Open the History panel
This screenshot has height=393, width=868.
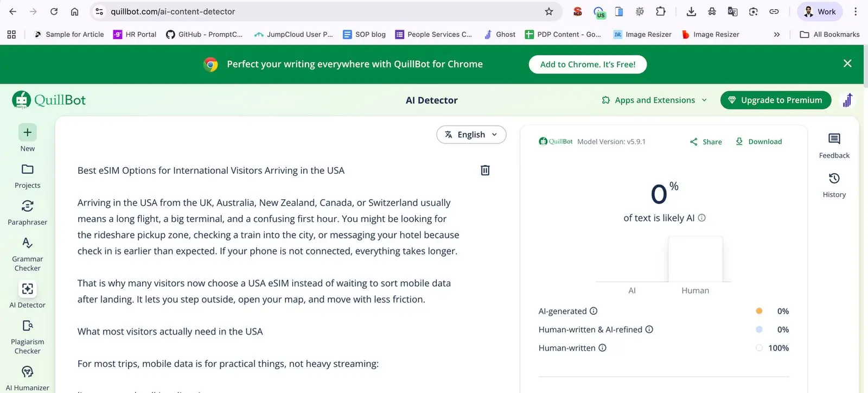(834, 179)
